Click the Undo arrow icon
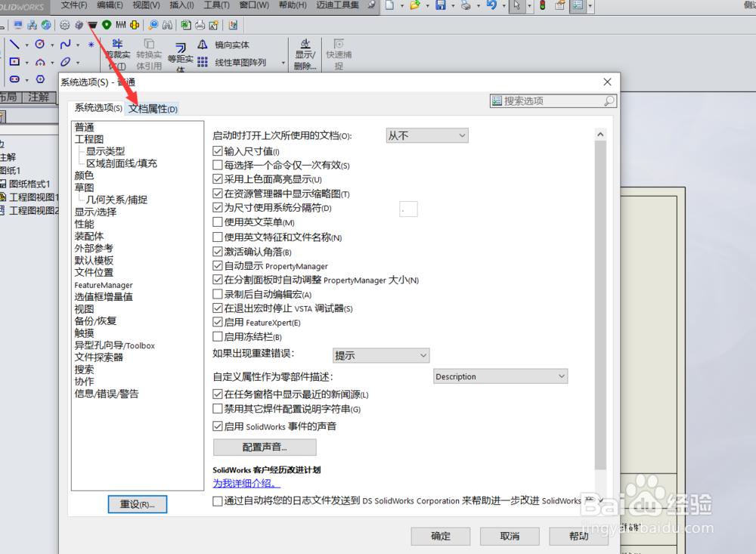 click(x=491, y=5)
